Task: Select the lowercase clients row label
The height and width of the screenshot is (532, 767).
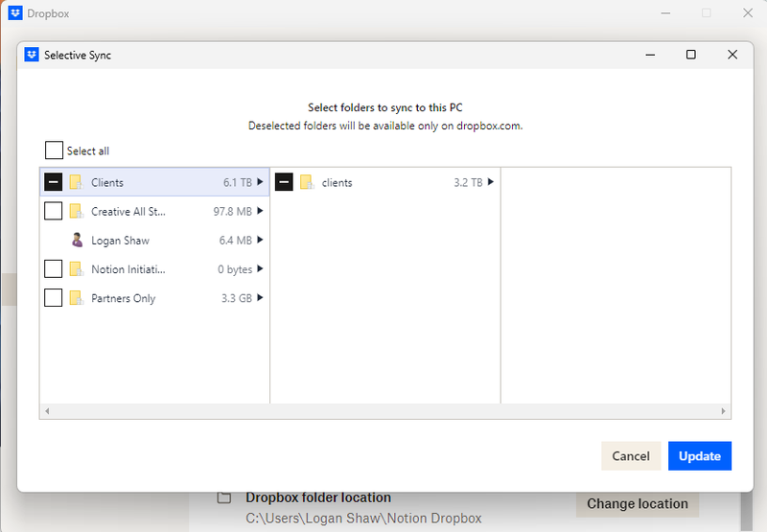Action: (337, 182)
